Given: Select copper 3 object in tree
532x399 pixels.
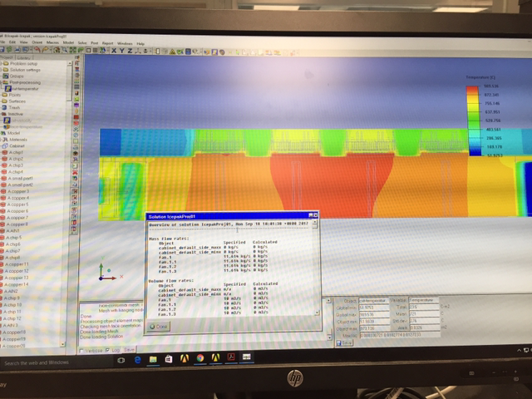Looking at the screenshot, I should pyautogui.click(x=18, y=191).
